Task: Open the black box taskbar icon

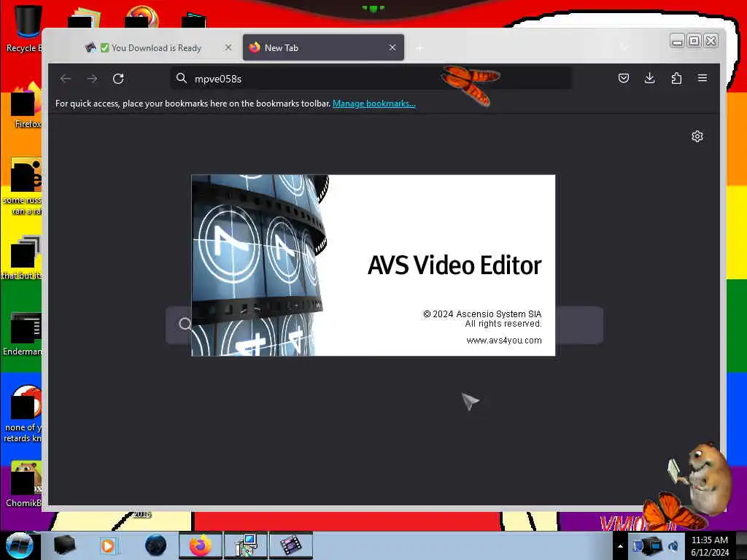Action: (x=64, y=545)
